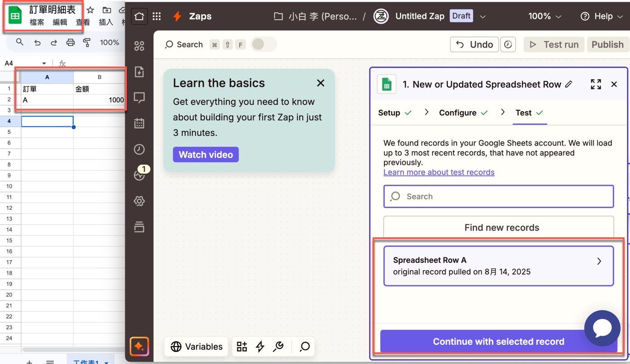Close the Learn the basics card
Screen dimensions: 630x364
(320, 83)
